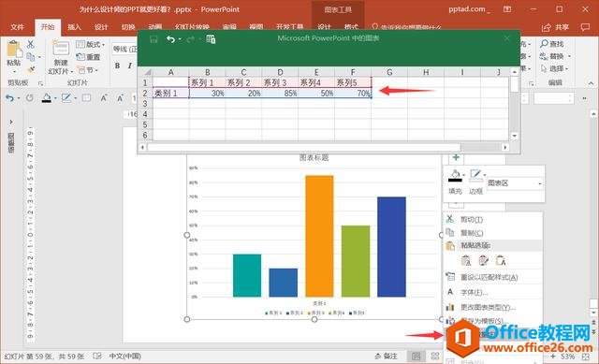Click column G header in data sheet

389,72
